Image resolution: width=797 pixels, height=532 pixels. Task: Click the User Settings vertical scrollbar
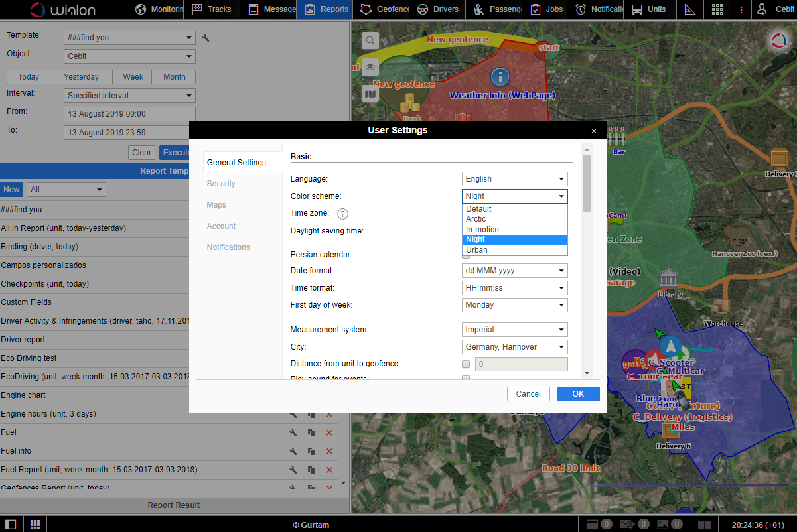587,184
